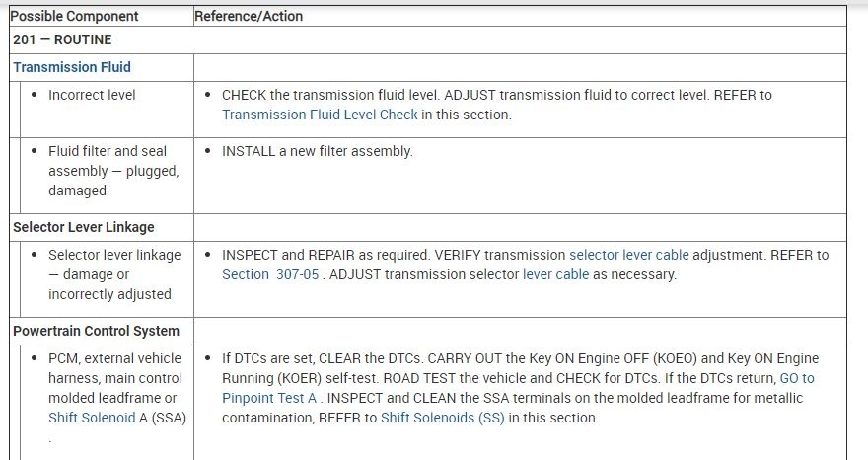Screen dimensions: 868x460
Task: Go to the Pinpoint Test A link
Action: [269, 398]
